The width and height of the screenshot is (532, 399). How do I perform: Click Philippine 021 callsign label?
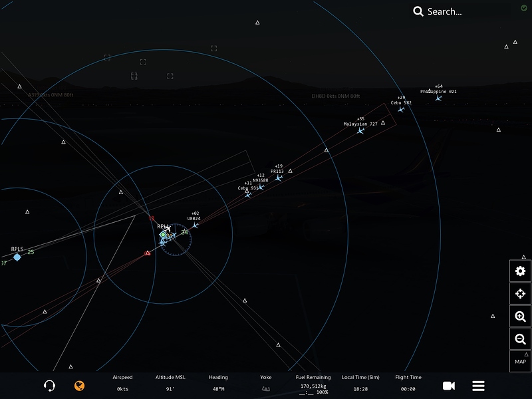[x=438, y=91]
